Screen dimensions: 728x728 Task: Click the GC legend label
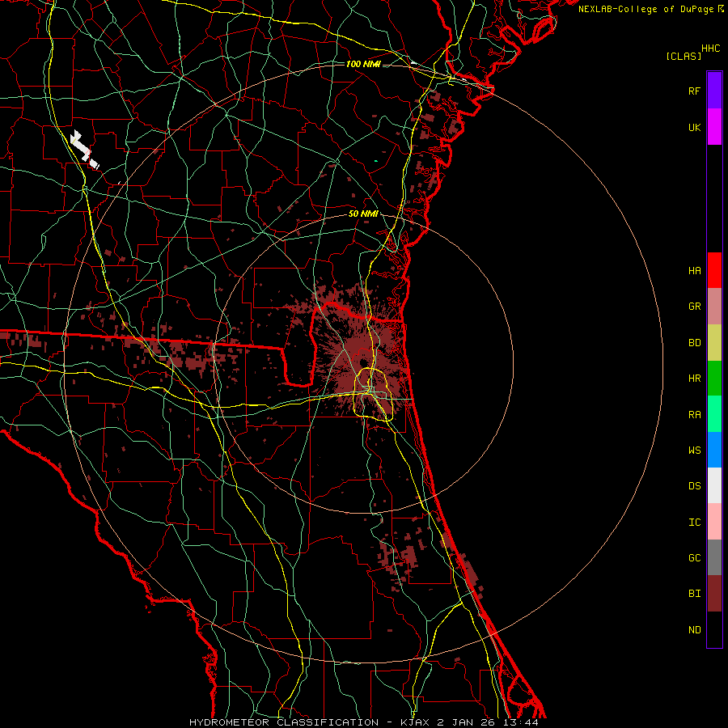[x=694, y=557]
